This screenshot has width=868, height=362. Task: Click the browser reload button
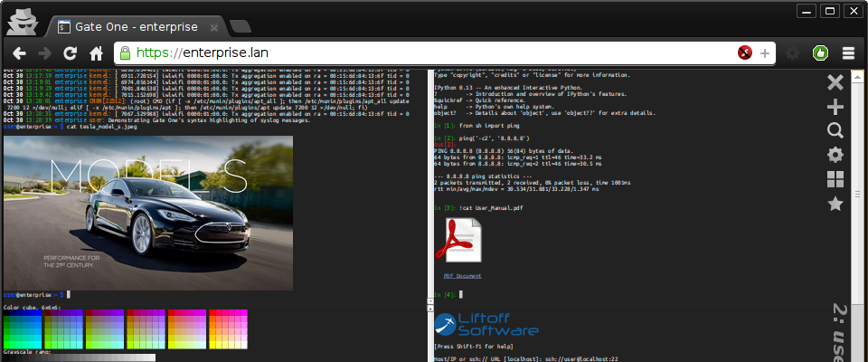coord(70,53)
